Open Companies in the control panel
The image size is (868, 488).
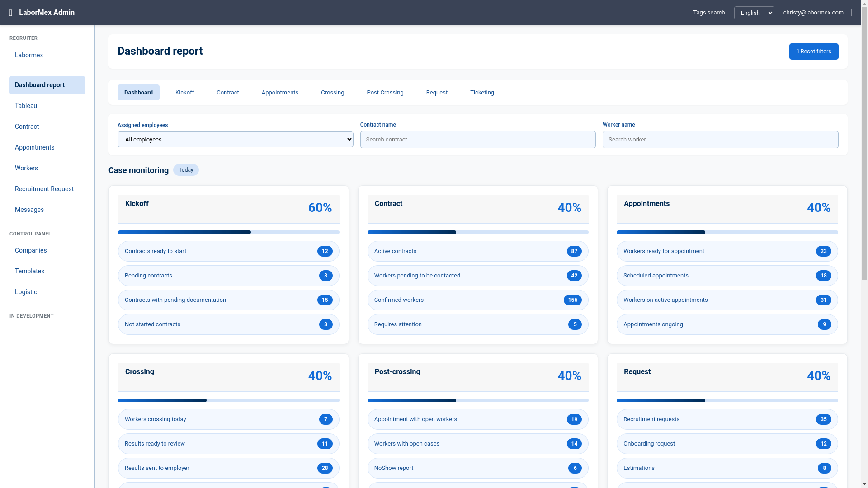pyautogui.click(x=47, y=250)
